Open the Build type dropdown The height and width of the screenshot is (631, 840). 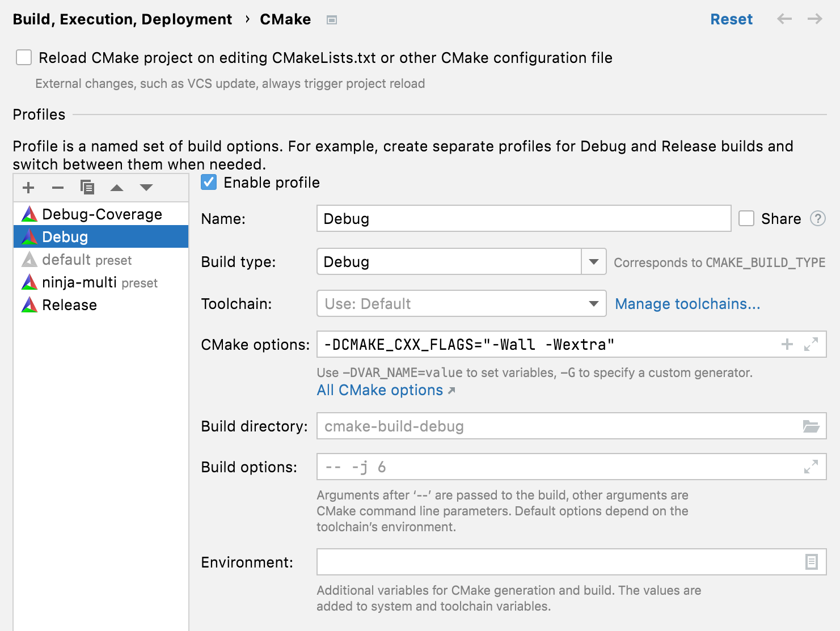594,261
